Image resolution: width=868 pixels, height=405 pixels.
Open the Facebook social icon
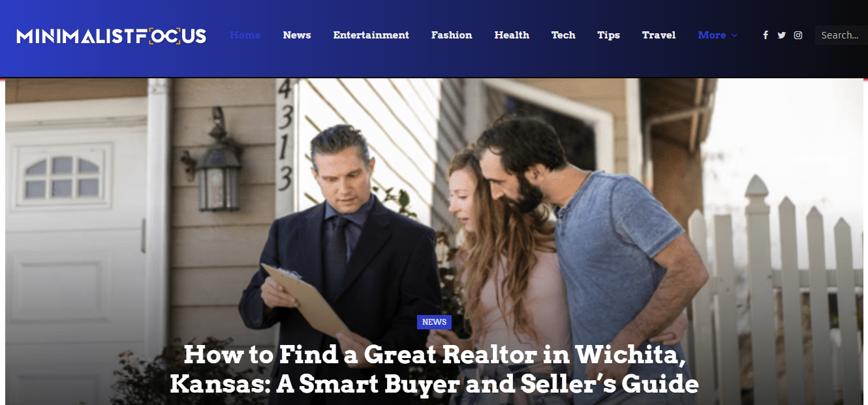[x=766, y=35]
